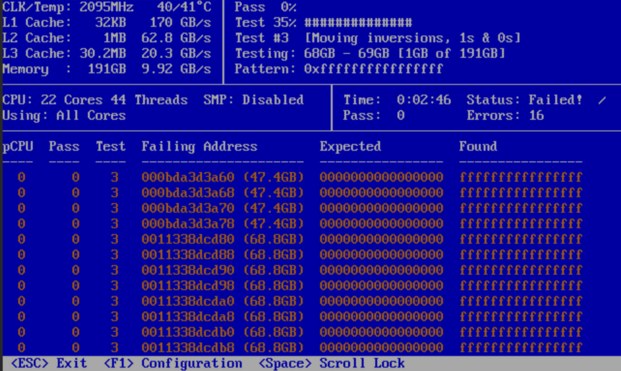Image resolution: width=621 pixels, height=371 pixels.
Task: Click the 'Pass: 0' counter beside Errors
Action: [374, 115]
